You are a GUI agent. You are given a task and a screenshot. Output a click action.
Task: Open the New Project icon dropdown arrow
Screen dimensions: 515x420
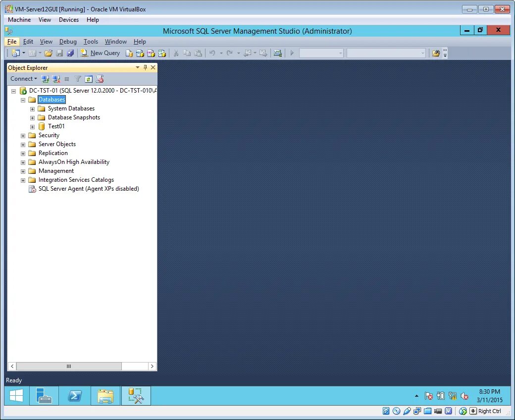pos(24,53)
